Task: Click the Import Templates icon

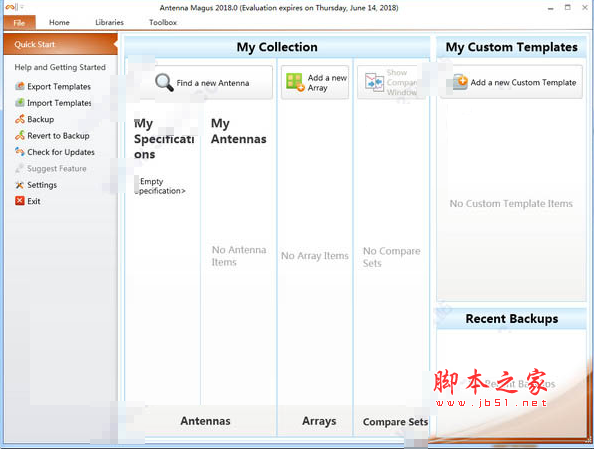Action: (x=20, y=103)
